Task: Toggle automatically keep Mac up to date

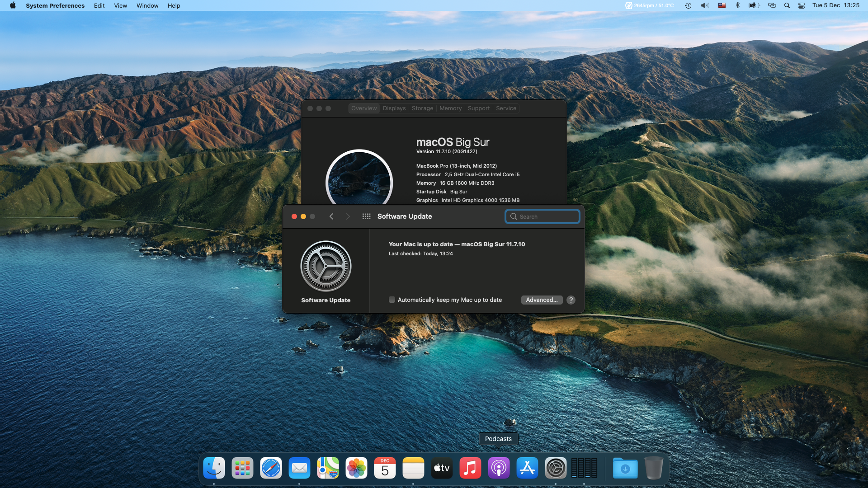Action: (392, 300)
